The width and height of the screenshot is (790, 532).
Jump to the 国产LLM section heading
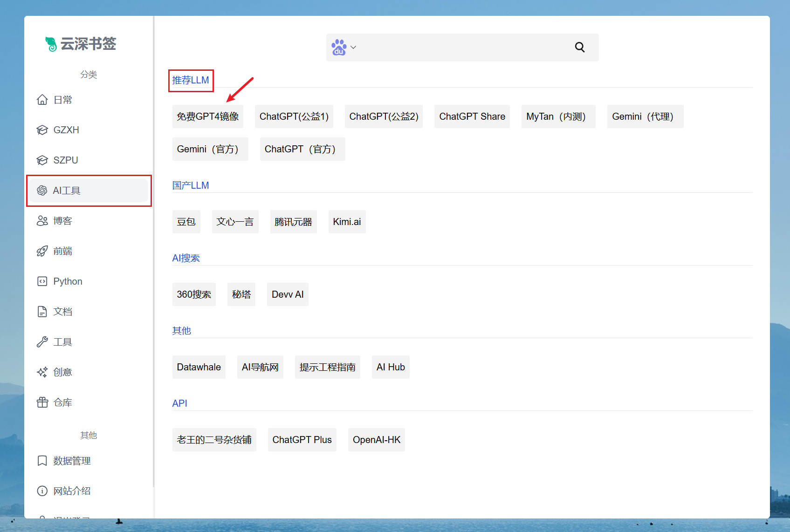[x=191, y=185]
